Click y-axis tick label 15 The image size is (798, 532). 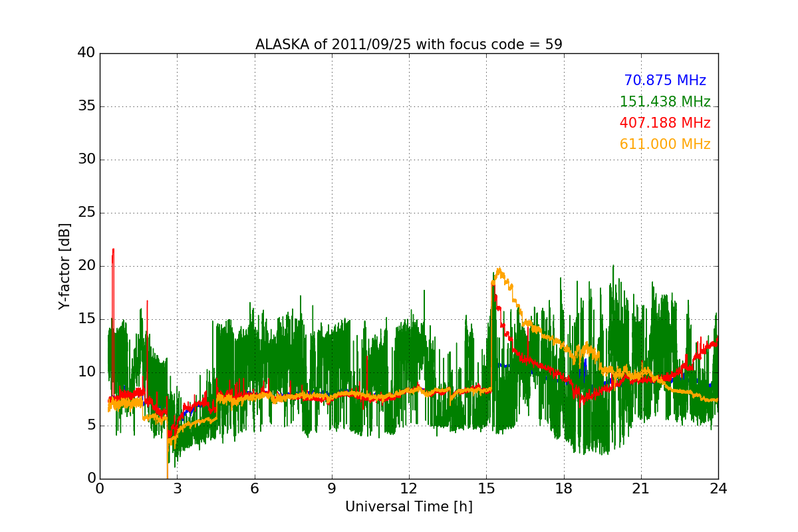pos(86,319)
